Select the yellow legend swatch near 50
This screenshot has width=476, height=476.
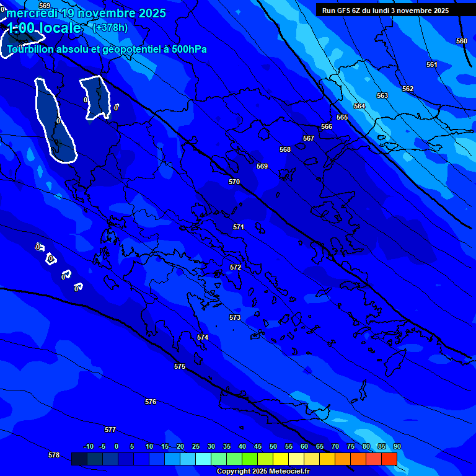[280, 459]
